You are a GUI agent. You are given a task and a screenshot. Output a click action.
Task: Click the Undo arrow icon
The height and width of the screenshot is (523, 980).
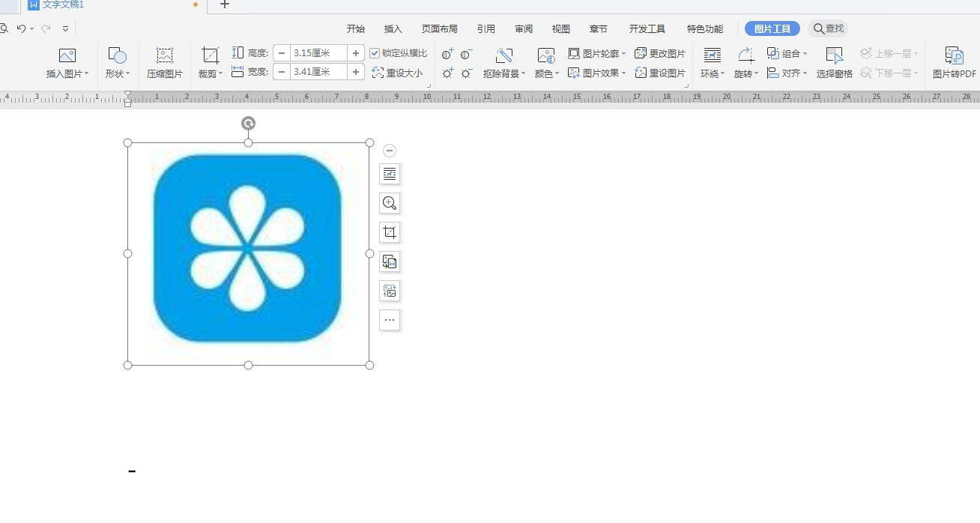tap(21, 28)
